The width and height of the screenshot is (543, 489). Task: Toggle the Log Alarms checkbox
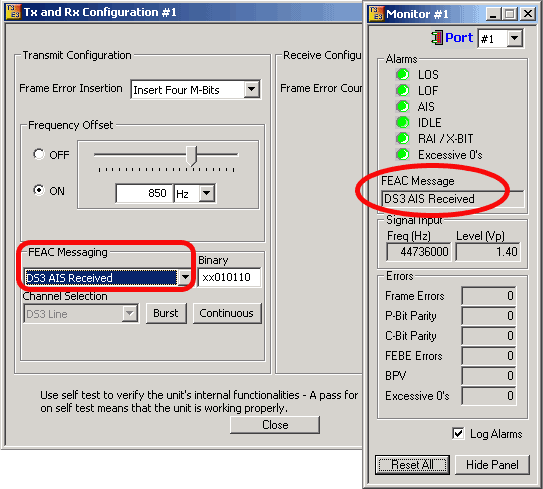point(458,434)
